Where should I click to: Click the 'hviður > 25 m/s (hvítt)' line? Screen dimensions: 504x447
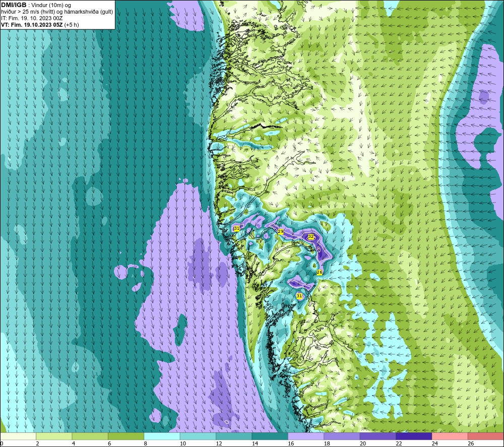(28, 12)
